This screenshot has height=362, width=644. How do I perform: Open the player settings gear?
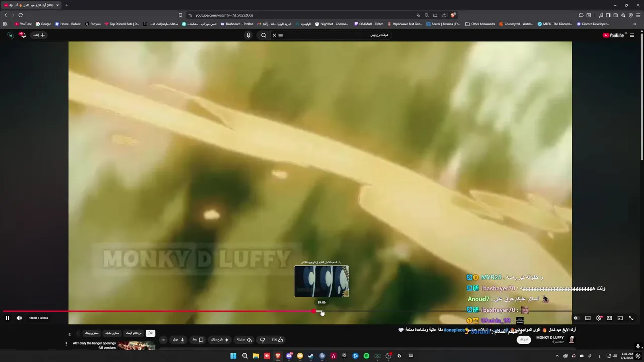pos(599,318)
